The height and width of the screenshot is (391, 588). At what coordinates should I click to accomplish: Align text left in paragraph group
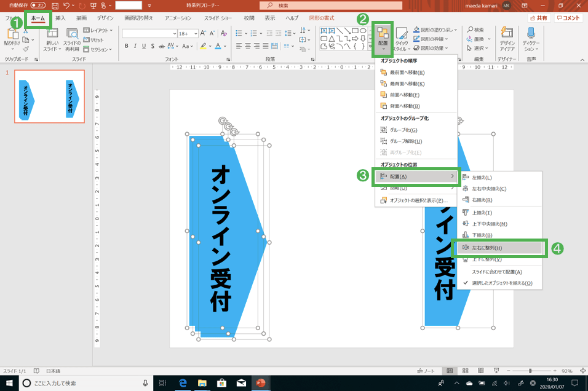pos(239,46)
